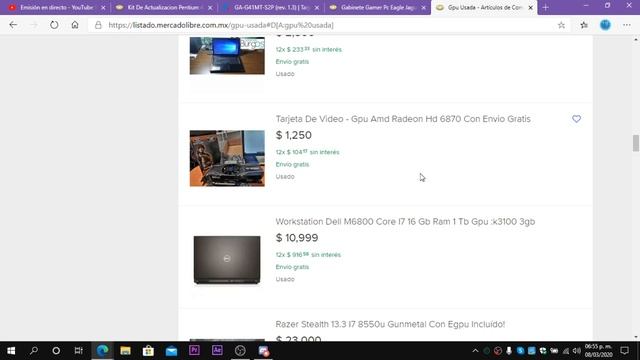Show hidden system tray icons
The width and height of the screenshot is (640, 360).
coord(475,351)
